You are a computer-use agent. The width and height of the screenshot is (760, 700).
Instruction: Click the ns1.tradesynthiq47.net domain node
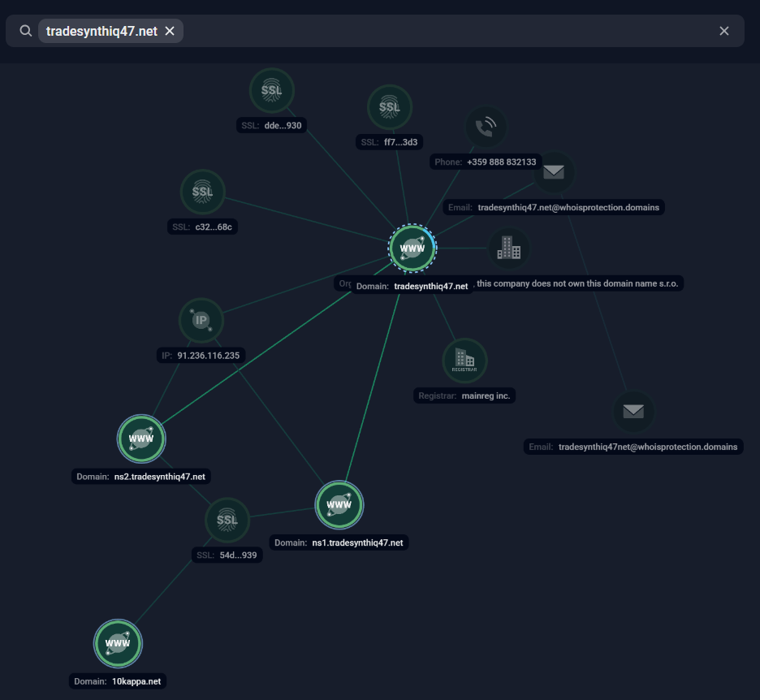(x=339, y=505)
